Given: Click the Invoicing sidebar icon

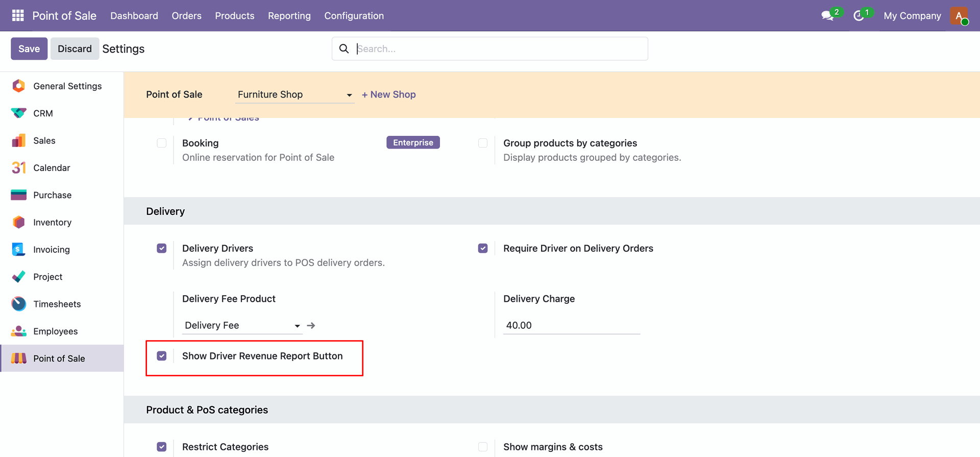Looking at the screenshot, I should pos(18,249).
